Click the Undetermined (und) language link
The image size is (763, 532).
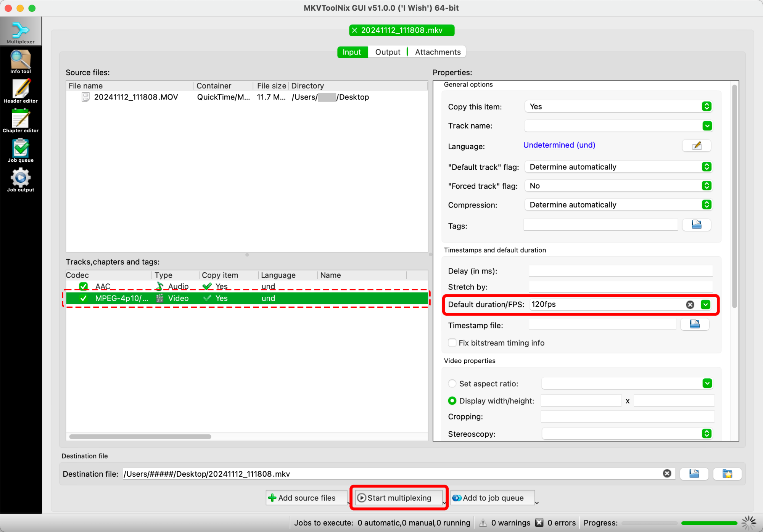[x=559, y=145]
